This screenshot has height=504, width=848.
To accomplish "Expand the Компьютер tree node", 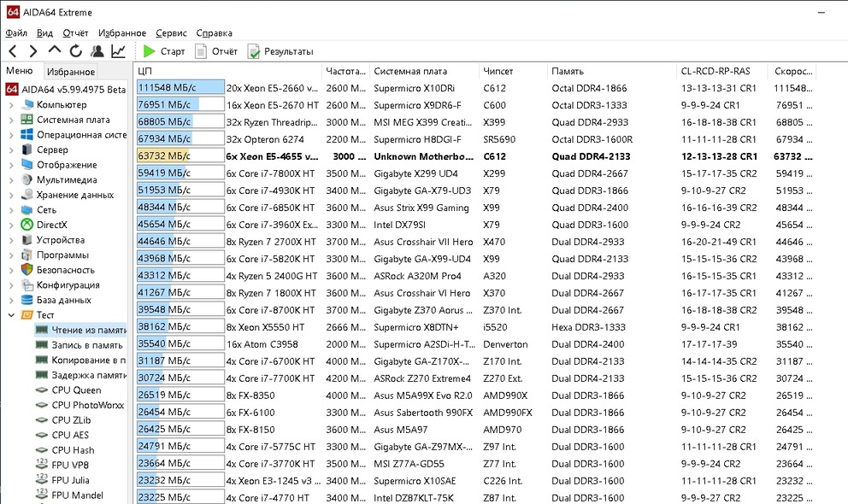I will [x=11, y=105].
